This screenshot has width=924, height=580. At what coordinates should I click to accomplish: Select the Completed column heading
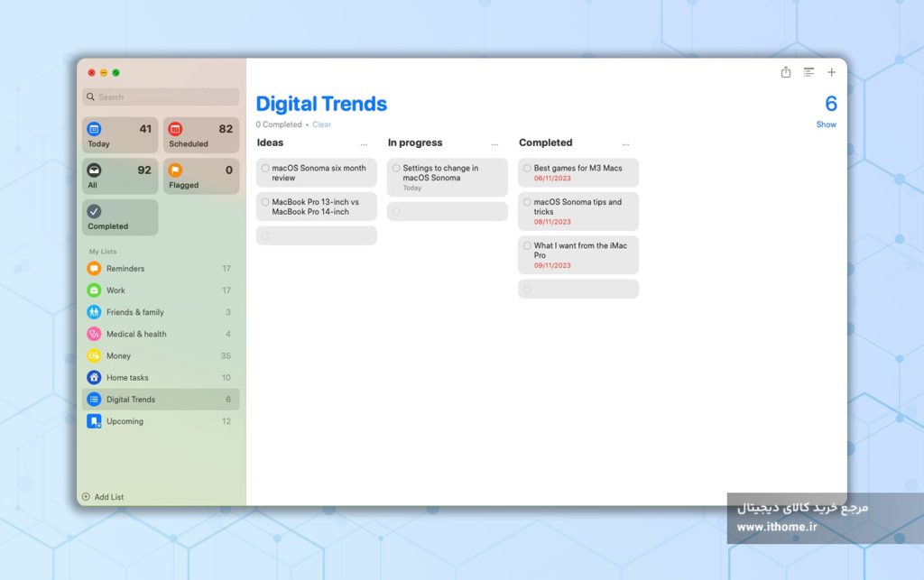[x=546, y=143]
